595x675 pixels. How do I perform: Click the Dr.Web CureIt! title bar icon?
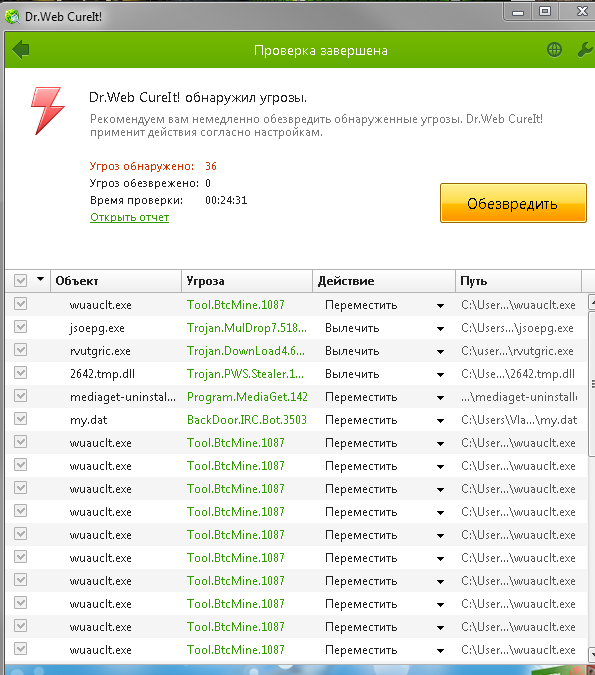[x=12, y=17]
